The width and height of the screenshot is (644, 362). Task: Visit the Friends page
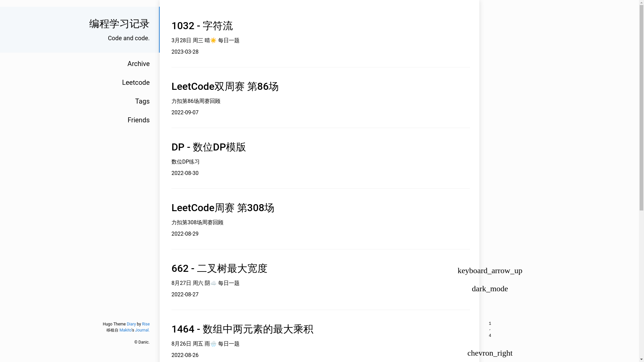pyautogui.click(x=138, y=120)
